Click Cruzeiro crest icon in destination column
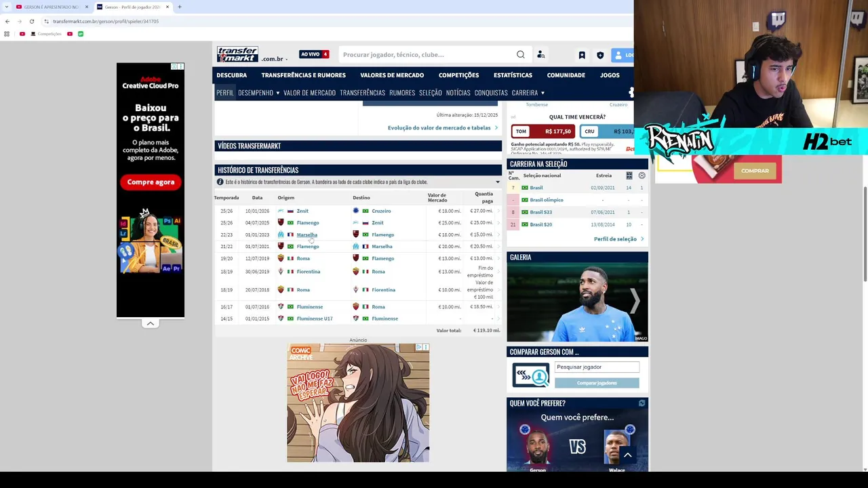This screenshot has height=488, width=868. coord(355,211)
